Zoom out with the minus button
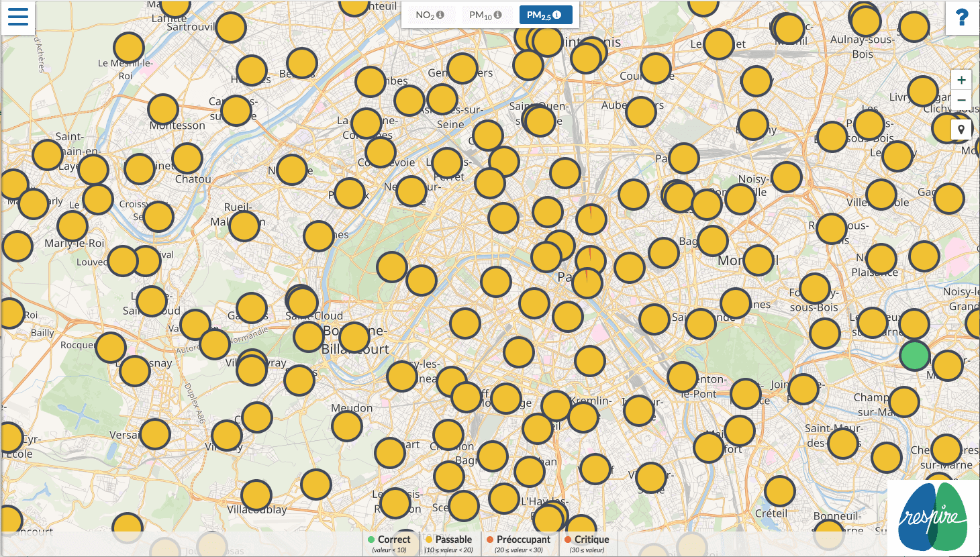The height and width of the screenshot is (557, 980). [x=961, y=100]
